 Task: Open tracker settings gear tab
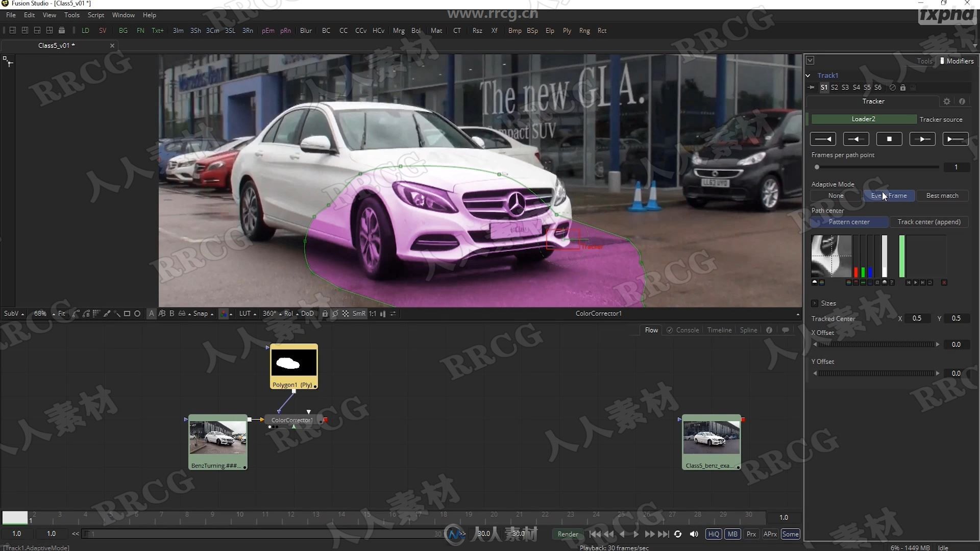tap(947, 101)
